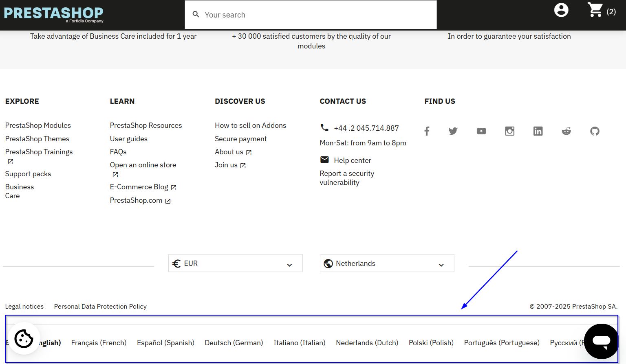Switch language to Polski (Polish)

point(431,343)
